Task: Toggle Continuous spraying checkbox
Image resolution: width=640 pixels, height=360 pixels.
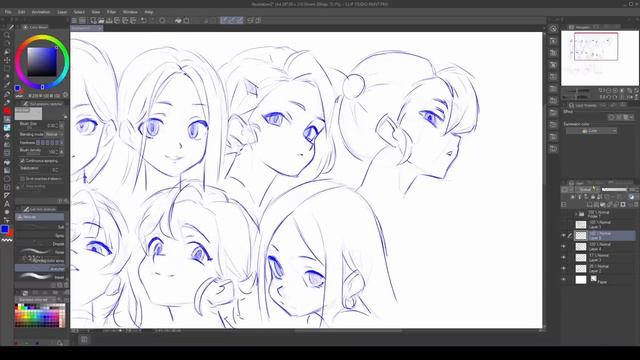Action: (x=22, y=161)
